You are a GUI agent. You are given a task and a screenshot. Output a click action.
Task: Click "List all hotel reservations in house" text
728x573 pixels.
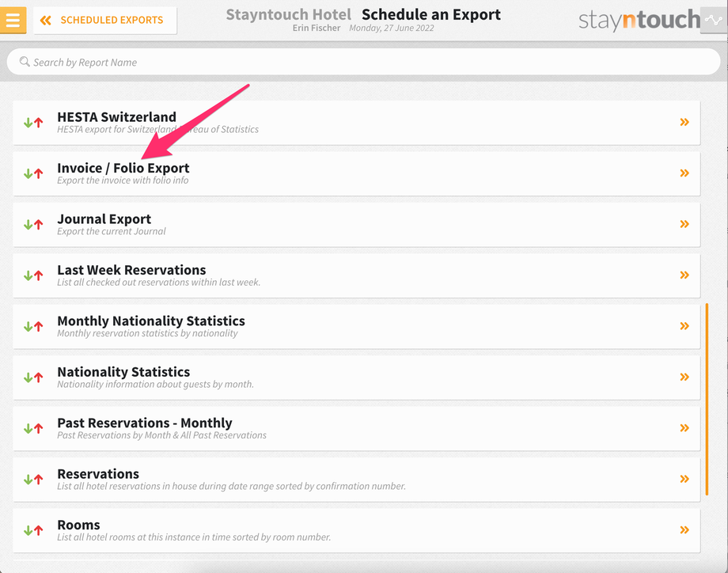pos(231,487)
